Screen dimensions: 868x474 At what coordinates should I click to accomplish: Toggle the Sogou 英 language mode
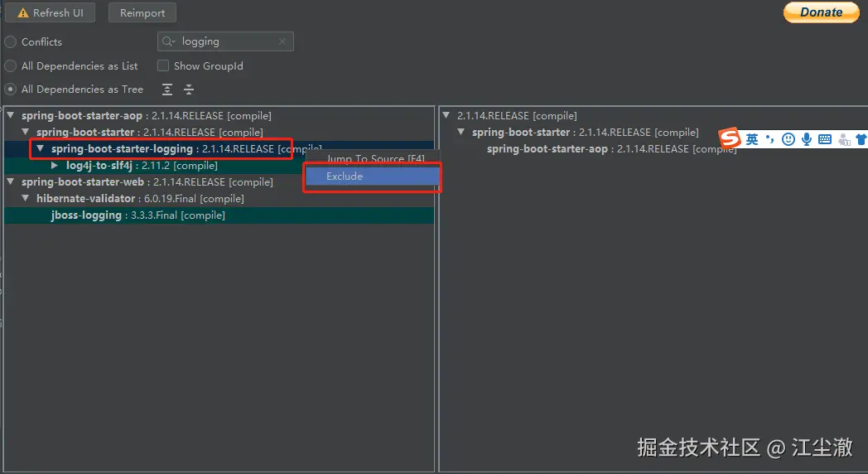[x=752, y=139]
